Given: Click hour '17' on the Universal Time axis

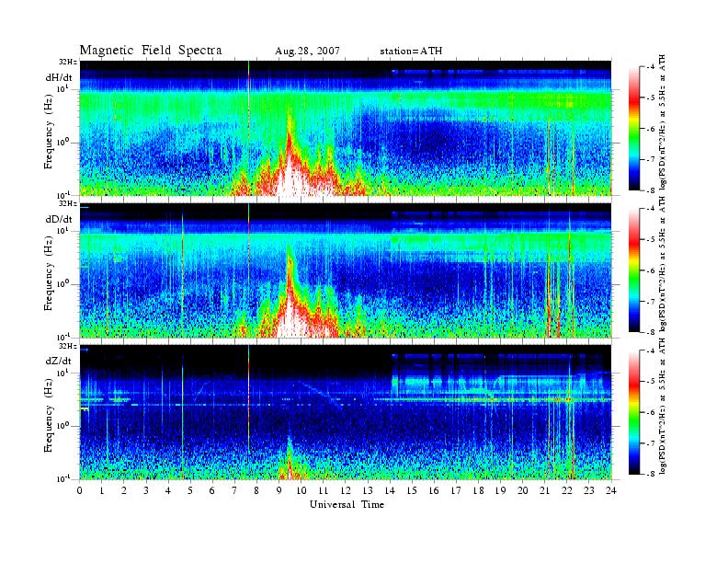Looking at the screenshot, I should (456, 490).
